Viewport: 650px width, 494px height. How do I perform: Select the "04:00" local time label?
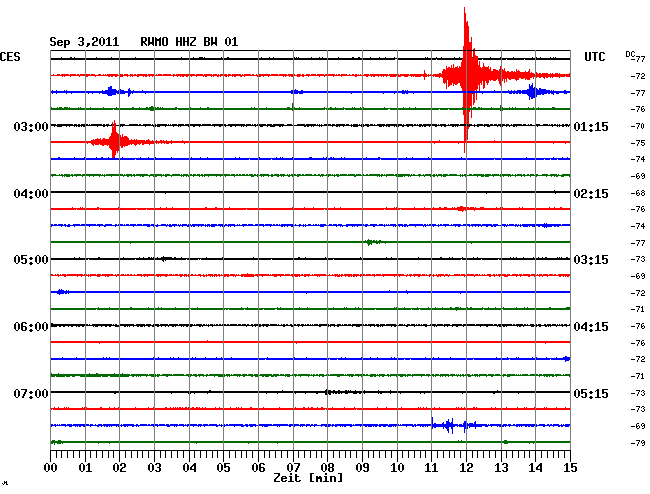(x=31, y=194)
